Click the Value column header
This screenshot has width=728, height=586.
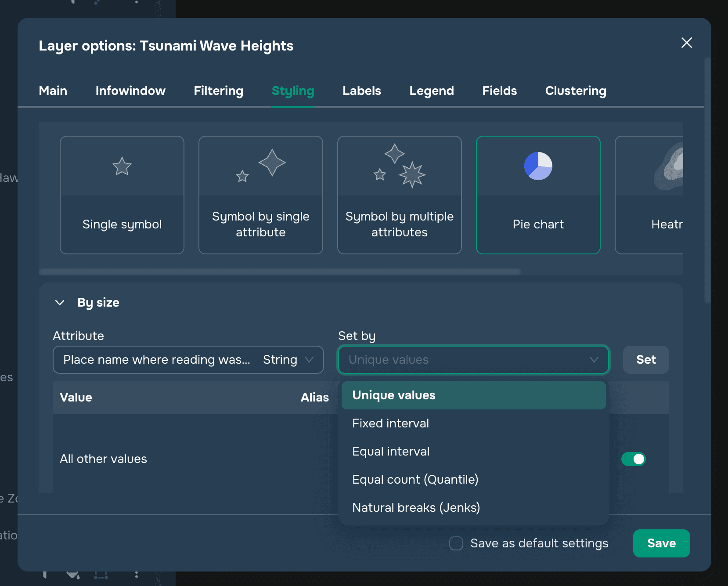(76, 398)
